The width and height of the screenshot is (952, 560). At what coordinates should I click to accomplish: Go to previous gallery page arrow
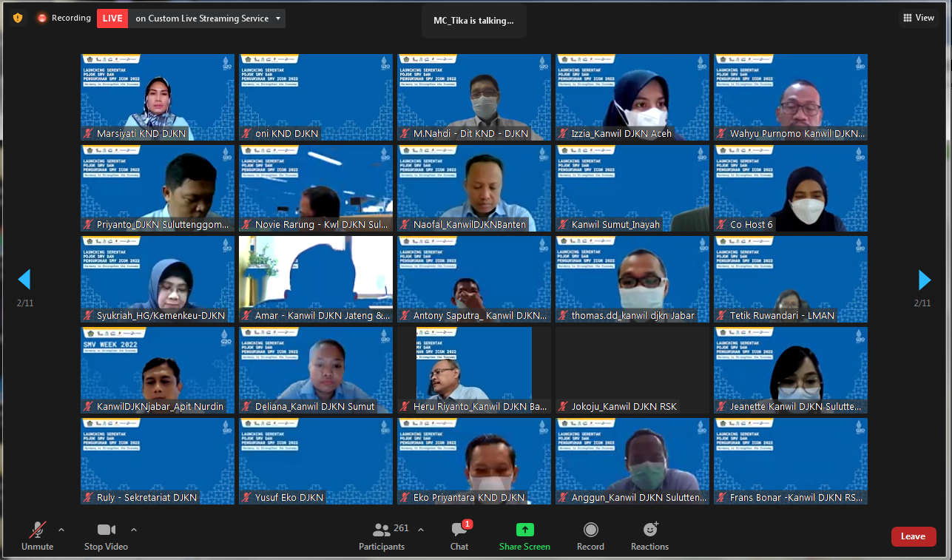pyautogui.click(x=24, y=280)
